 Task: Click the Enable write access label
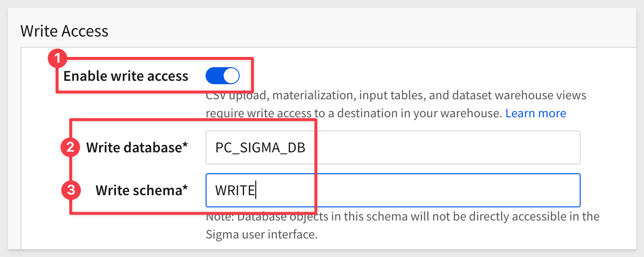pyautogui.click(x=126, y=76)
